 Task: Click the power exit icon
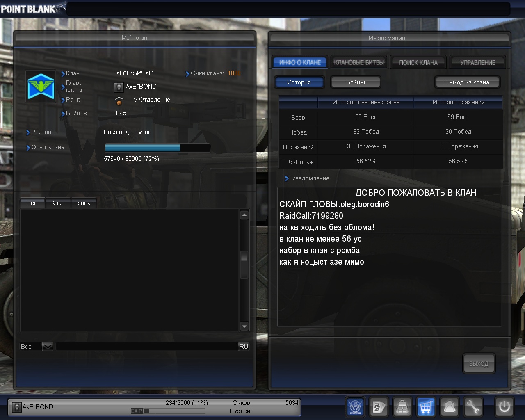[504, 407]
